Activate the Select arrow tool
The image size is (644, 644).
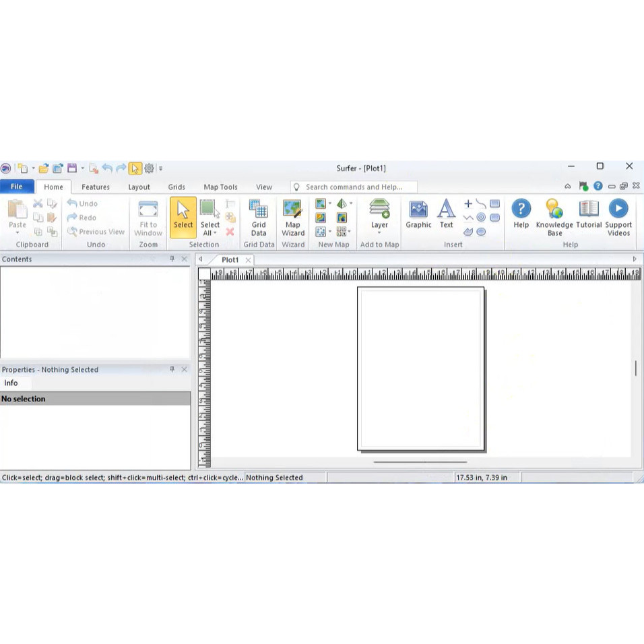pos(183,218)
